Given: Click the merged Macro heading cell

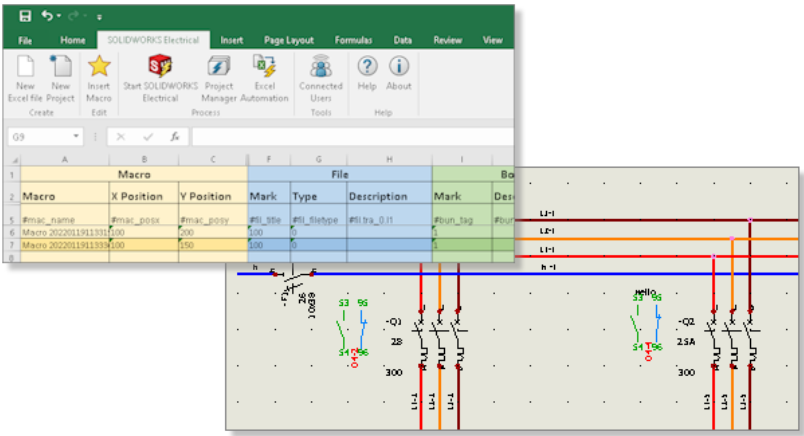Looking at the screenshot, I should pos(134,174).
